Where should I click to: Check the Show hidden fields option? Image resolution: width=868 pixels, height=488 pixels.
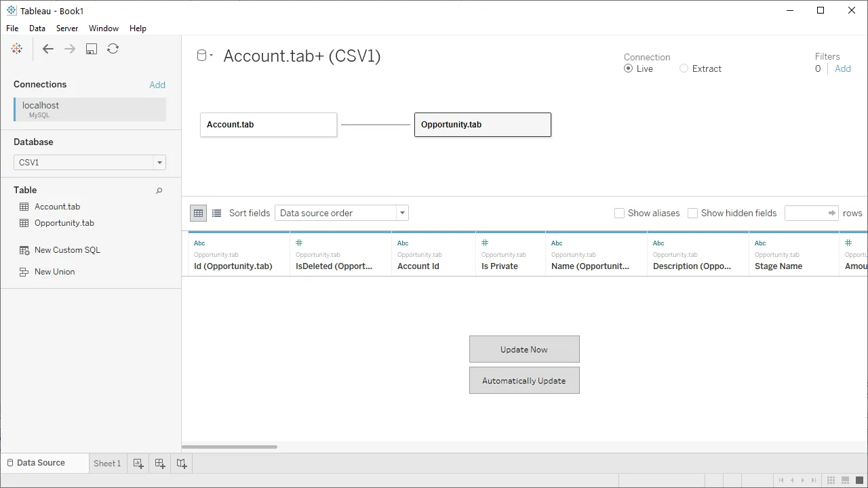[692, 213]
